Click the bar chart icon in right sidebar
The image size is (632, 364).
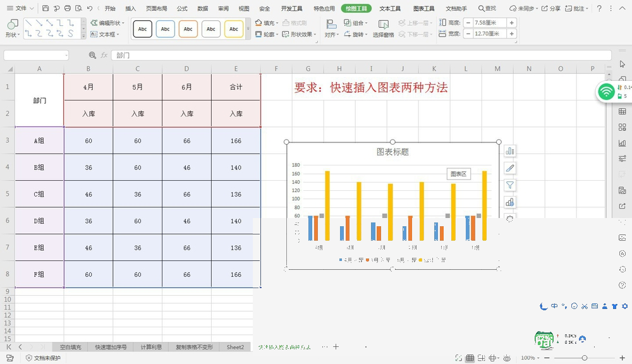click(623, 143)
